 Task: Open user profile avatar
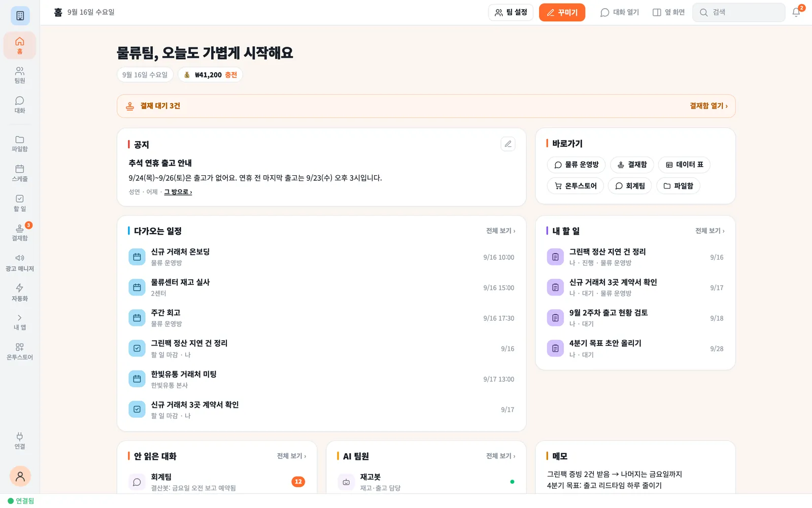(x=20, y=476)
